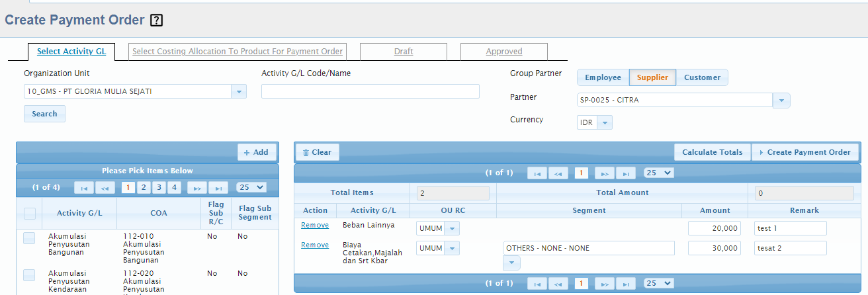Change rows-per-page 25 in left picker
868x295 pixels.
click(x=251, y=188)
